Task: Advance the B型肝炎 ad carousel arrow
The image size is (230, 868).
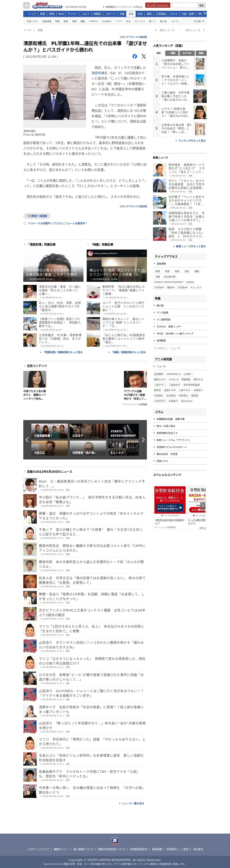Action: pos(202,506)
